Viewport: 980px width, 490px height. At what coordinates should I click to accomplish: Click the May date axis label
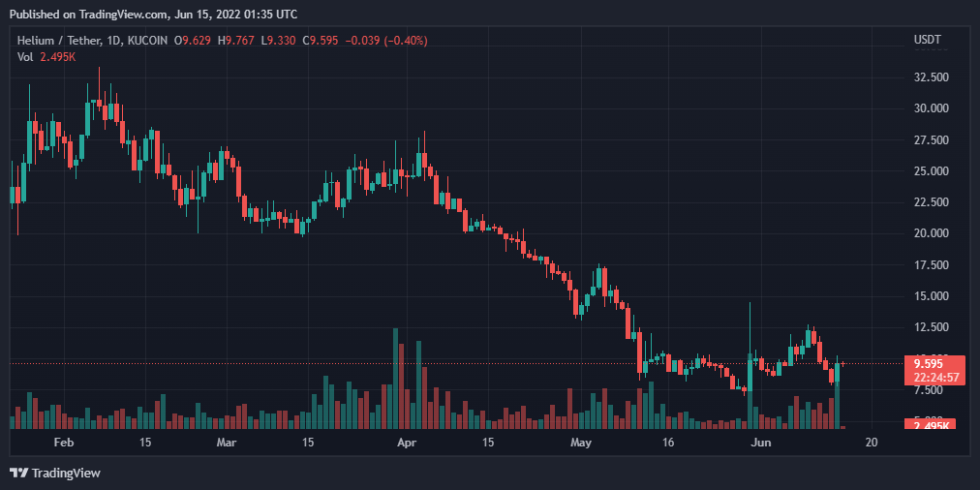(581, 443)
